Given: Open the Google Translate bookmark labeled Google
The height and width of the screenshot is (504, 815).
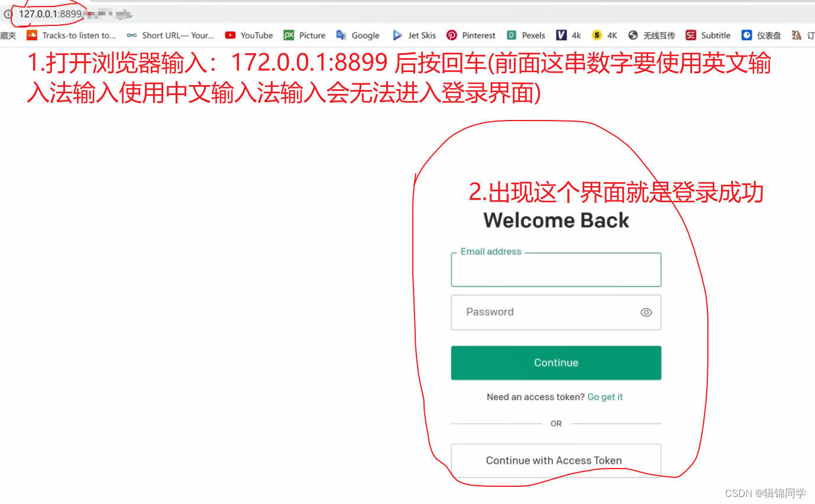Looking at the screenshot, I should click(358, 35).
